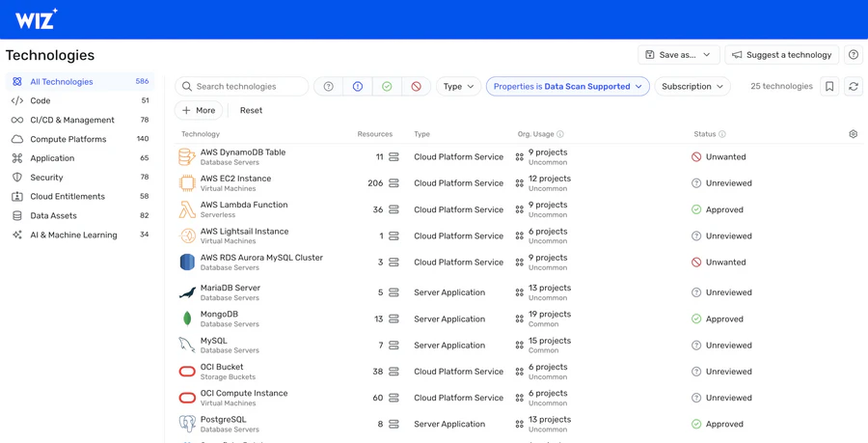Select Compute Platforms category
This screenshot has width=868, height=443.
point(80,139)
